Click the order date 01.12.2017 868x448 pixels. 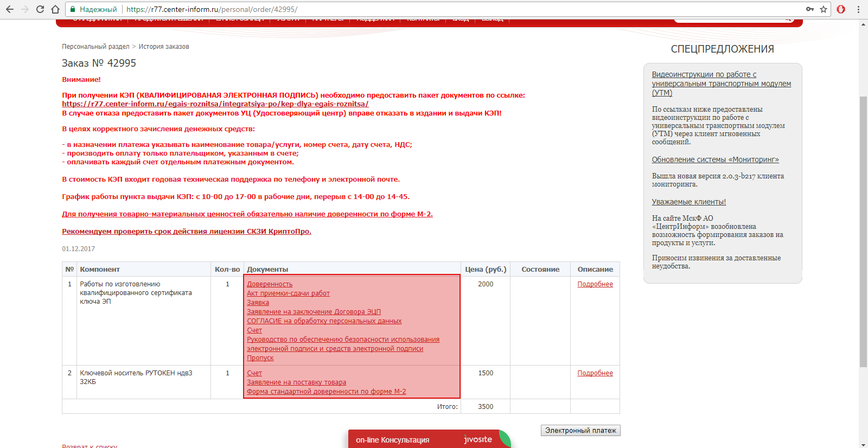click(x=79, y=249)
